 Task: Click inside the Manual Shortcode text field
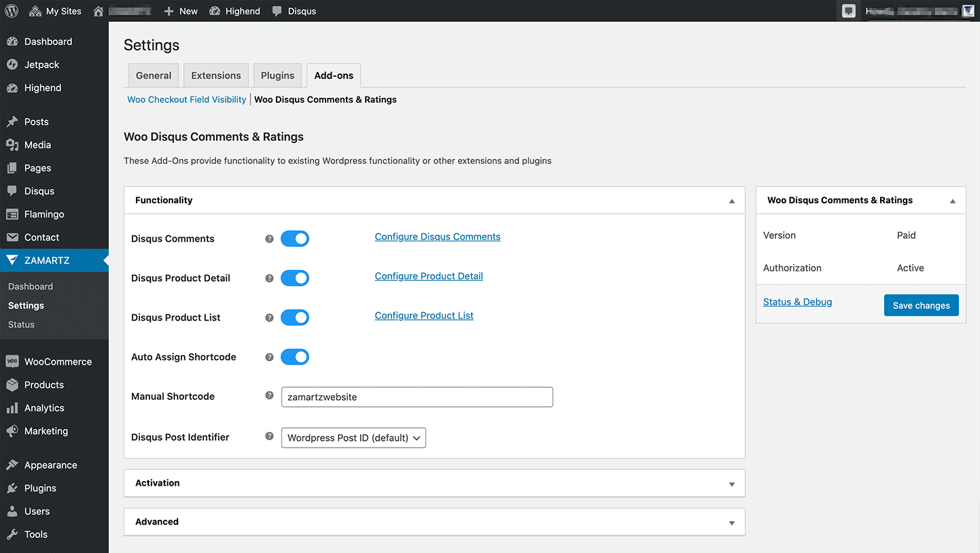tap(417, 397)
